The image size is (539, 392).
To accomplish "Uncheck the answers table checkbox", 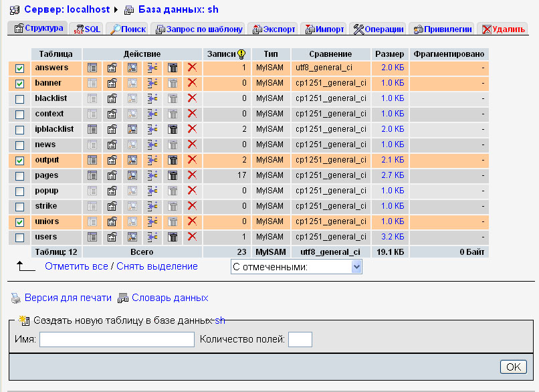I will coord(19,68).
